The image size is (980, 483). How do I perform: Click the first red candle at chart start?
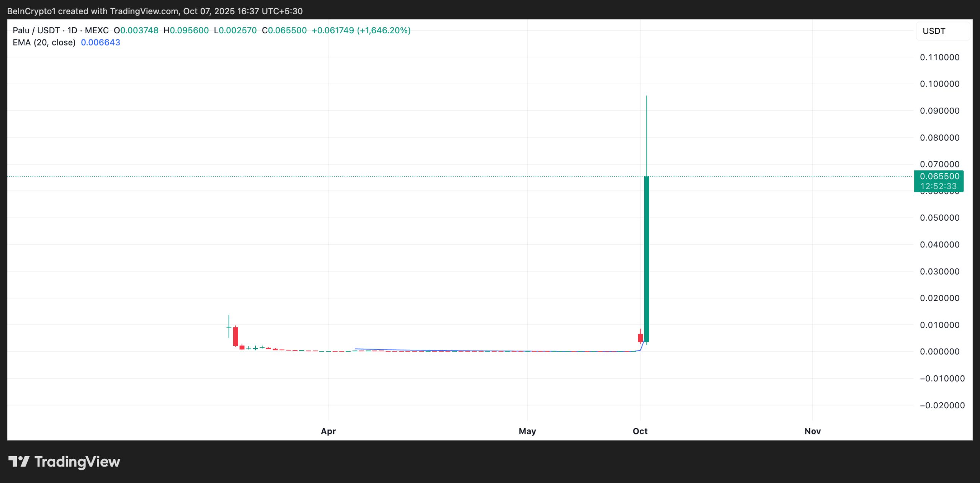tap(235, 336)
